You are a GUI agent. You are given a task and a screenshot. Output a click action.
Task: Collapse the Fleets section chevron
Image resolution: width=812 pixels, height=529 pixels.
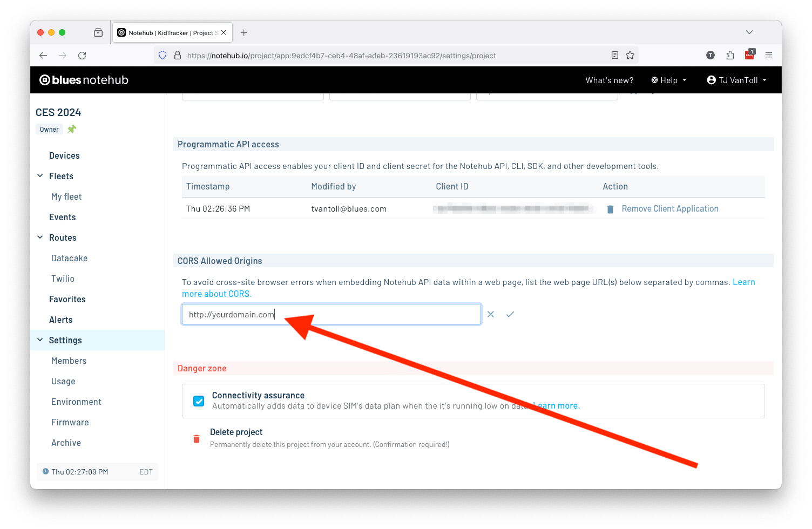point(40,176)
